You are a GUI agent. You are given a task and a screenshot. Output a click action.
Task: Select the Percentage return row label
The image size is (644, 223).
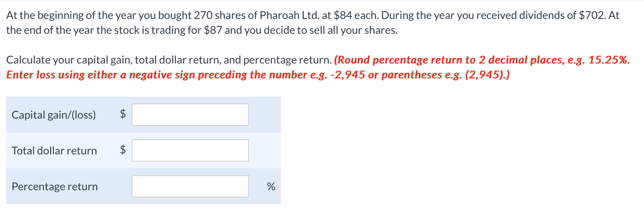click(x=55, y=186)
